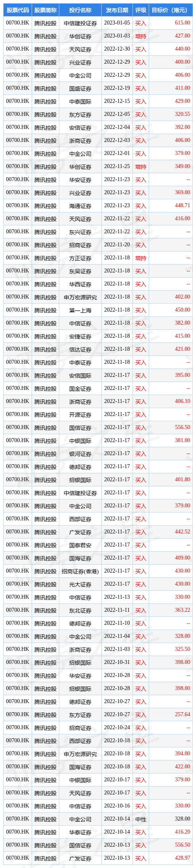Image resolution: width=193 pixels, height=868 pixels.
Task: Click the 增持 rating dated 2022-11-25
Action: tap(140, 166)
